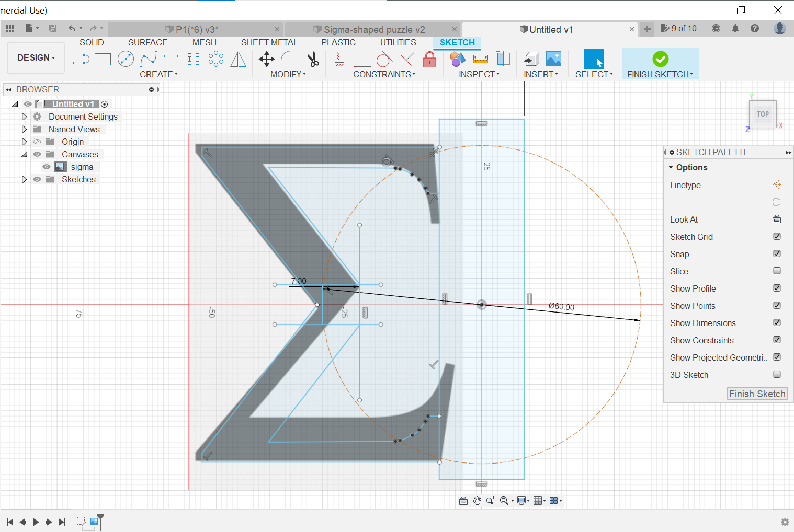Click the lock Fix/Unfix constraint icon
The width and height of the screenshot is (794, 532).
tap(429, 59)
